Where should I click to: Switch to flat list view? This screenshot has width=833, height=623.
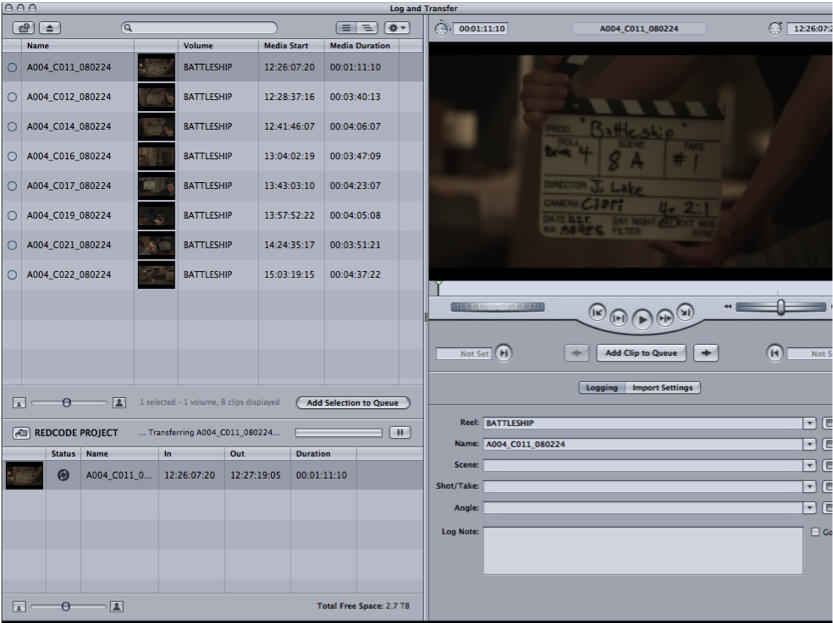point(346,28)
